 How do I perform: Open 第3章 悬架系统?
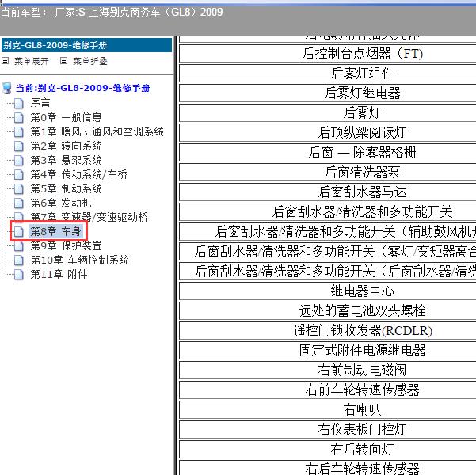click(66, 160)
